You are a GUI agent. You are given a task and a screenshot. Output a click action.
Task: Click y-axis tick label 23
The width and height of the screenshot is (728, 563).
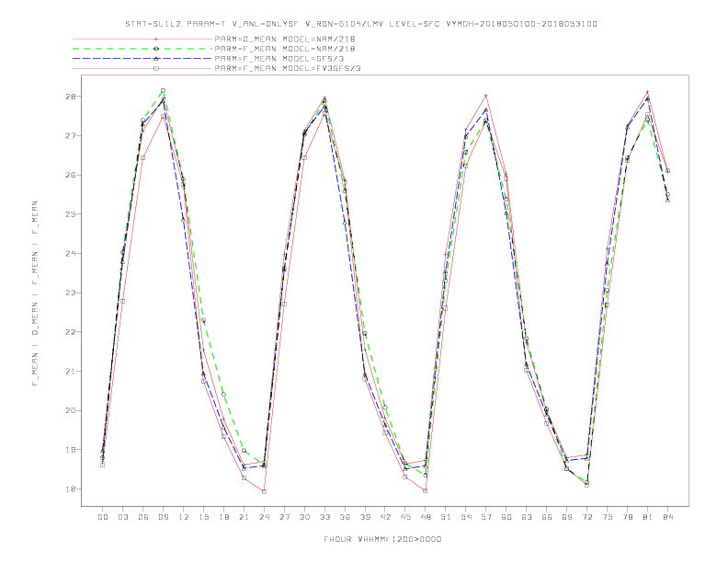(x=72, y=293)
